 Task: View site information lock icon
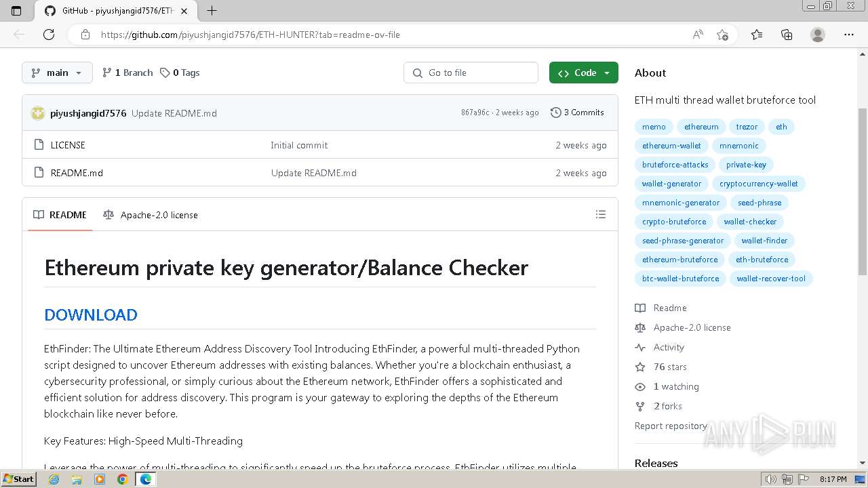tap(85, 35)
